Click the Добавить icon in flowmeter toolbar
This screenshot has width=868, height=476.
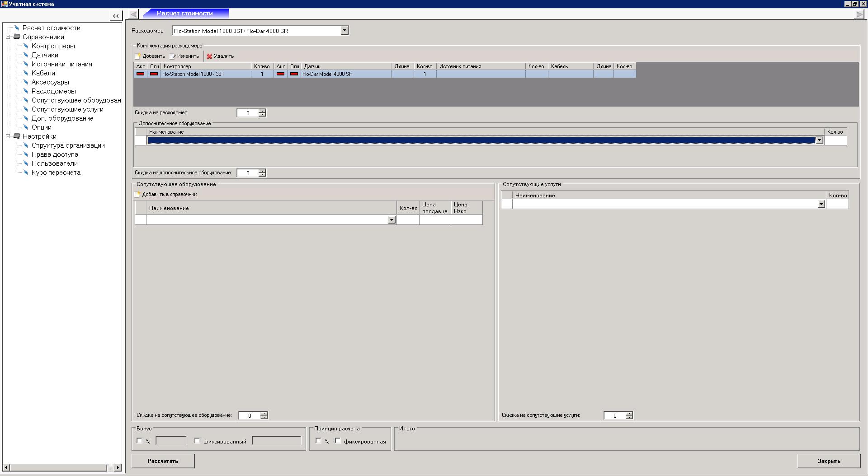137,56
